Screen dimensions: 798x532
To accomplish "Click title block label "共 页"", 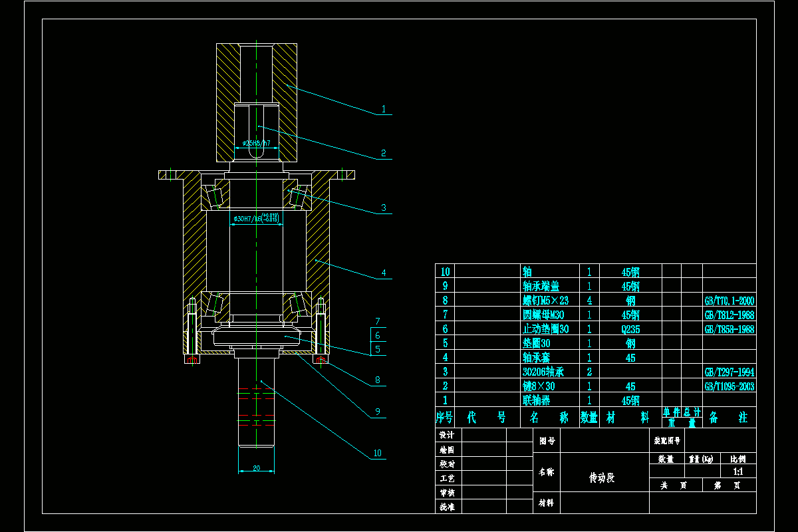I will pyautogui.click(x=674, y=485).
